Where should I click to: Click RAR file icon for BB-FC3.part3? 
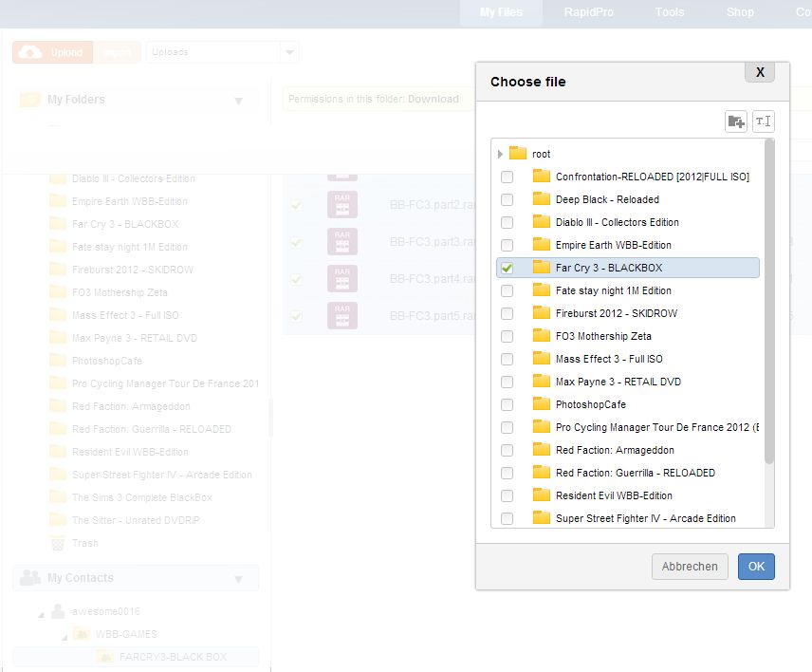(341, 242)
